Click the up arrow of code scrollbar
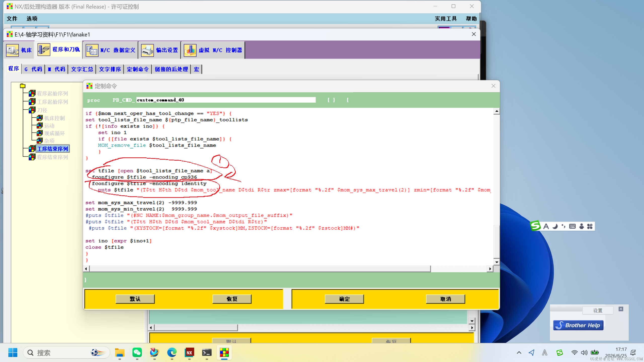The width and height of the screenshot is (644, 362). 496,111
